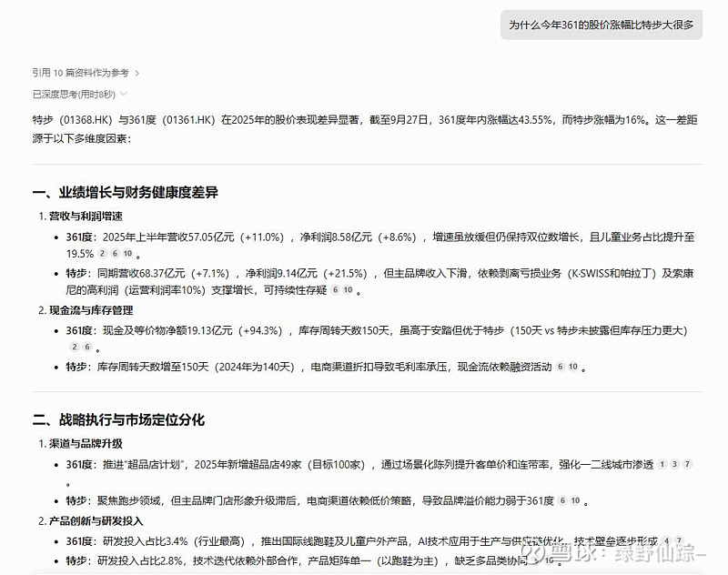Image resolution: width=728 pixels, height=575 pixels.
Task: Click subheading 1. 渠道与品牌升级
Action: click(80, 444)
